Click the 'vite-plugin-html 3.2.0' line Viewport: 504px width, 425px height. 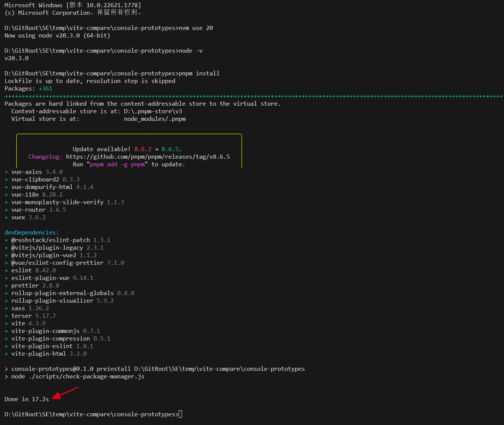(46, 354)
